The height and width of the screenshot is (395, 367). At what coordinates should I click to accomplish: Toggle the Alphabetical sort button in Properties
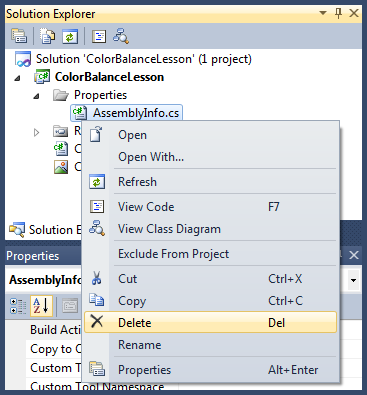pyautogui.click(x=41, y=306)
